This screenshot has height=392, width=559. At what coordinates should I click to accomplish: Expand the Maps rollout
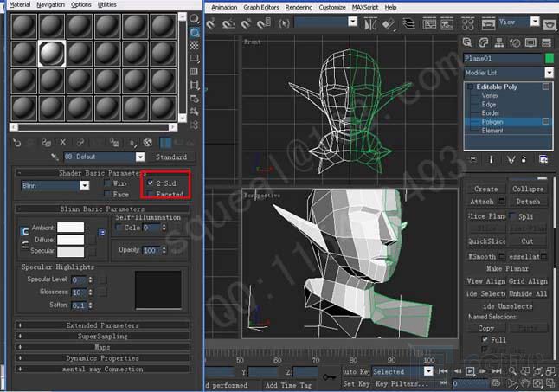point(103,347)
